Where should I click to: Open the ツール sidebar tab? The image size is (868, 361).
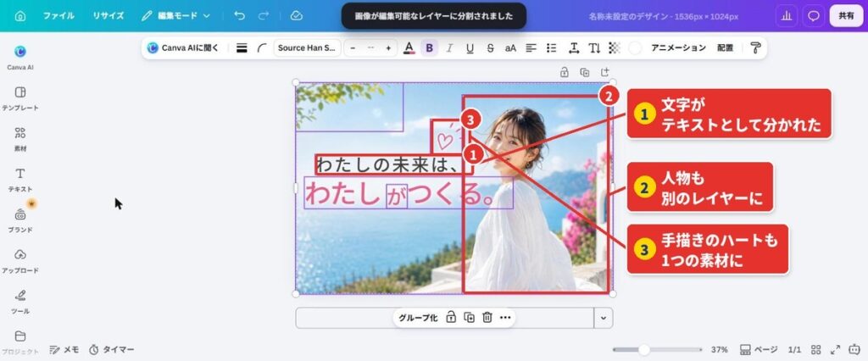[20, 303]
